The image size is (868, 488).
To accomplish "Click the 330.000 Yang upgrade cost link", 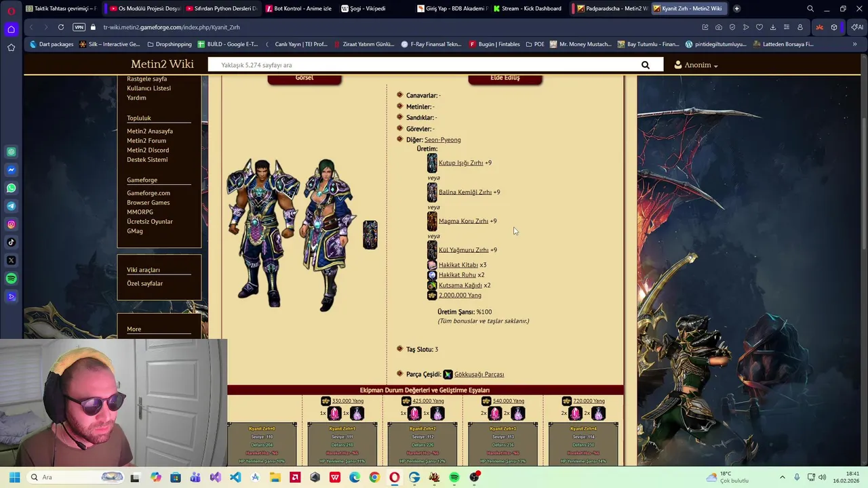I will point(347,401).
